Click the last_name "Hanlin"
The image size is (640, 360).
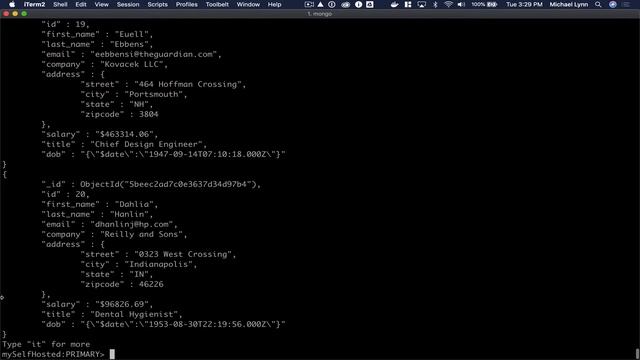129,214
